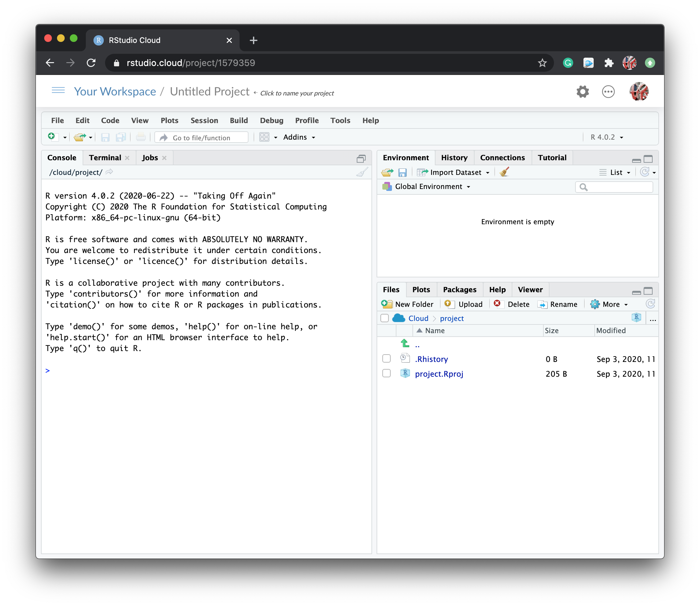Image resolution: width=700 pixels, height=606 pixels.
Task: Click the Your Workspace link
Action: coord(115,92)
